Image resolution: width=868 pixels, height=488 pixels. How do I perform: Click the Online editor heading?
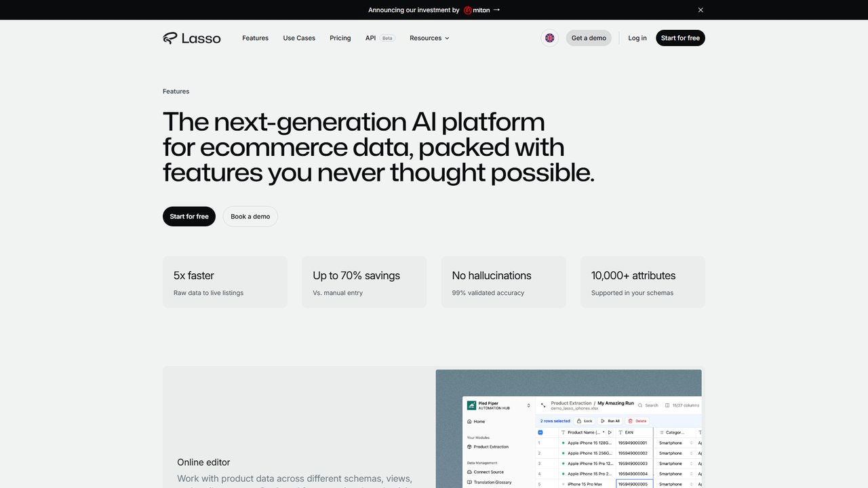[x=203, y=462]
